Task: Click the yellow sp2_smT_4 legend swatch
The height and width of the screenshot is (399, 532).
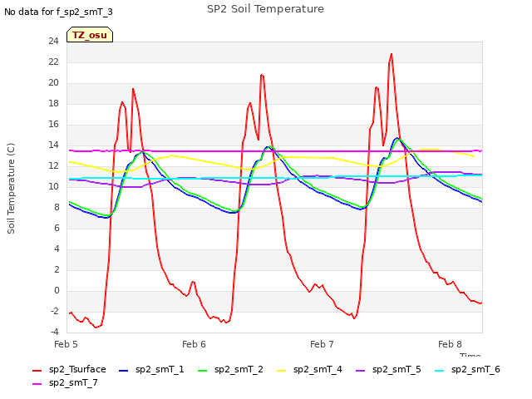Action: [x=282, y=371]
